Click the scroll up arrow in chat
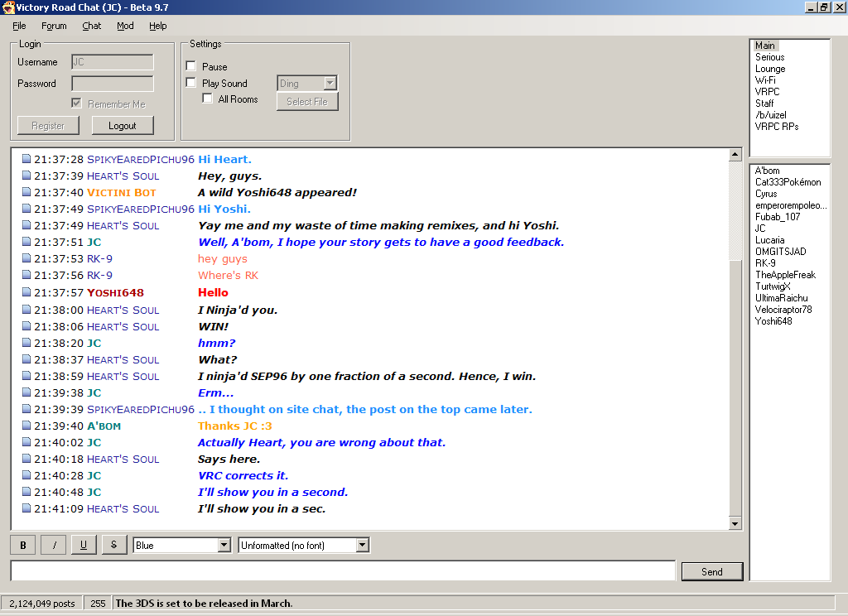This screenshot has height=616, width=848. click(735, 155)
